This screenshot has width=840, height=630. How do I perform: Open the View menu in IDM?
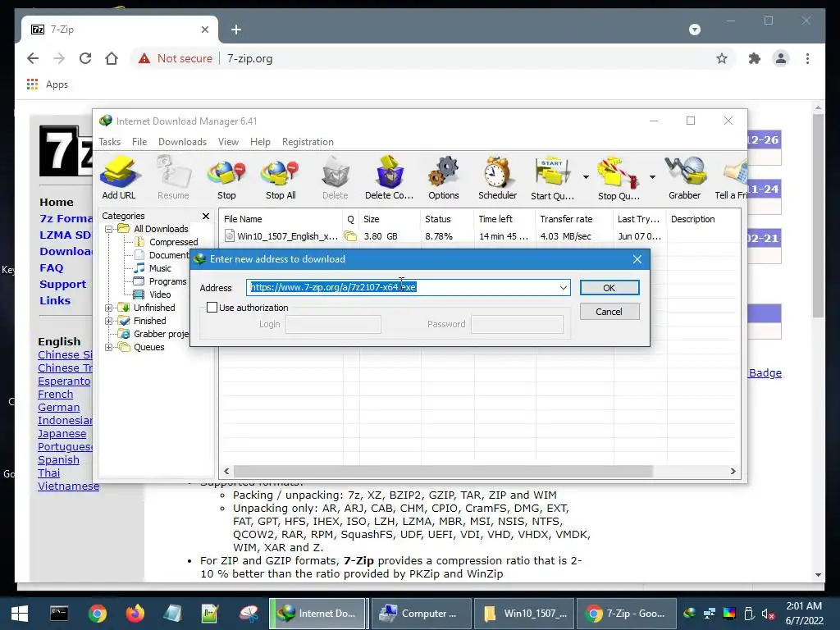tap(228, 142)
